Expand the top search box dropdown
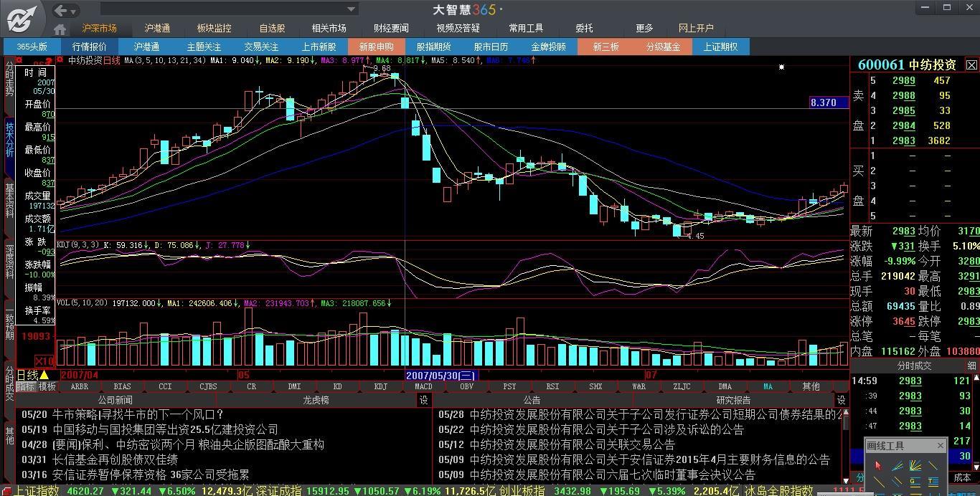This screenshot has height=496, width=980. tap(352, 9)
